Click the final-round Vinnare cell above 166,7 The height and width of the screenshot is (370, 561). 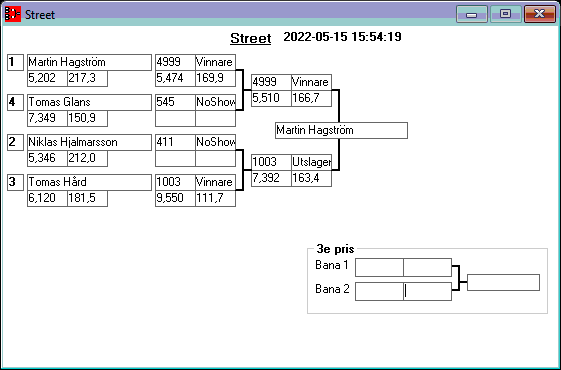point(311,82)
